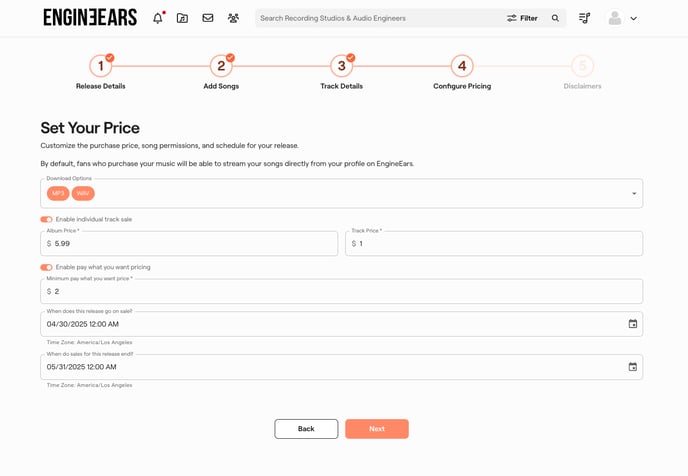Open the account menu chevron

pyautogui.click(x=633, y=18)
